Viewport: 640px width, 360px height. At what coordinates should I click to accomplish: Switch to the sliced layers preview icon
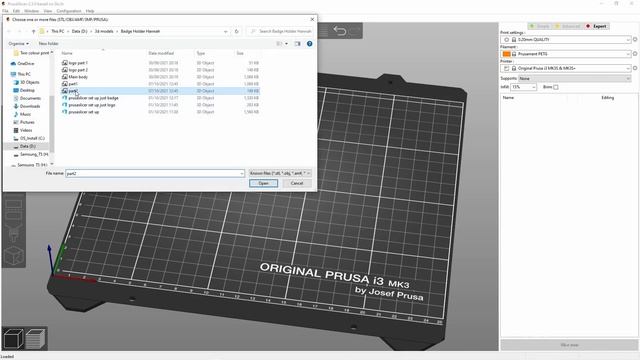click(x=36, y=338)
